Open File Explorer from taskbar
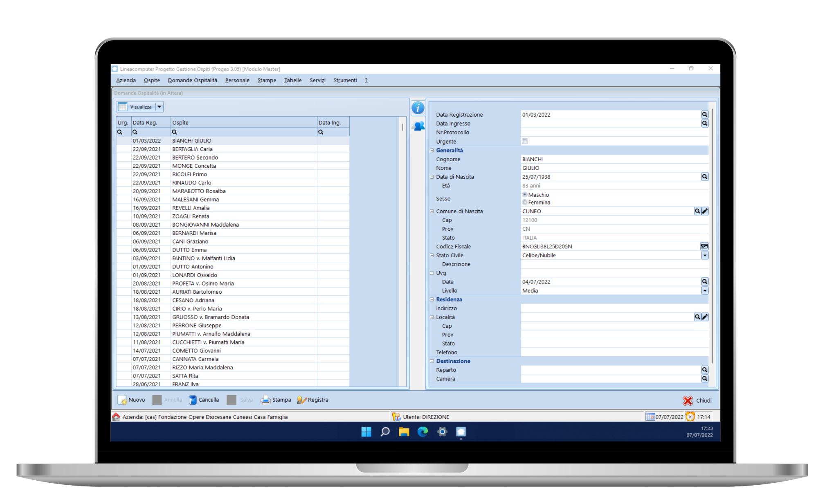Viewport: 818px width, 504px height. [x=404, y=432]
